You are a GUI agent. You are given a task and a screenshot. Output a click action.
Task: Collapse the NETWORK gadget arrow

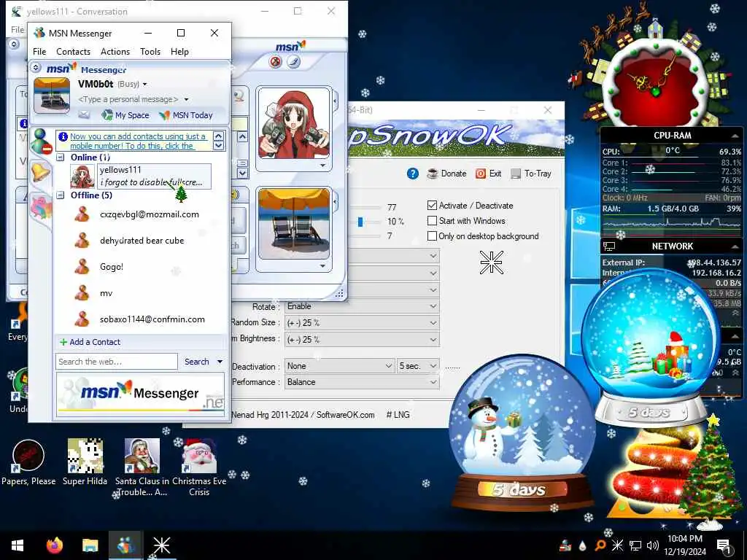(x=735, y=246)
